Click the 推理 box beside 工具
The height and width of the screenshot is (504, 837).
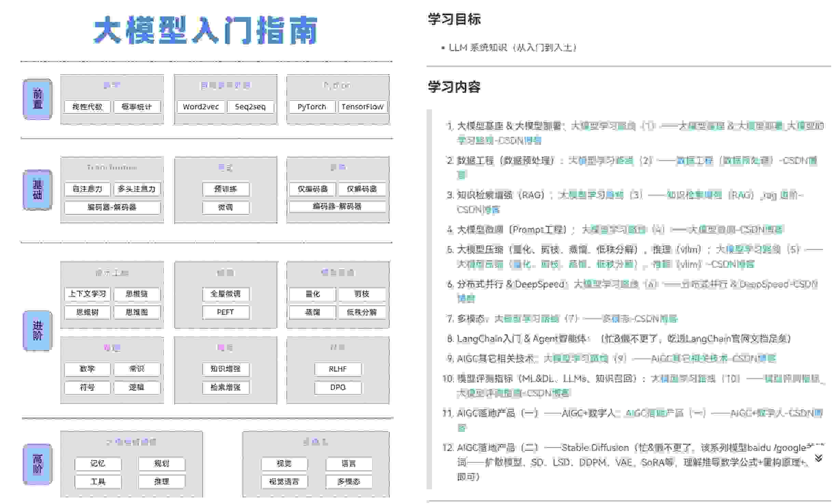162,482
